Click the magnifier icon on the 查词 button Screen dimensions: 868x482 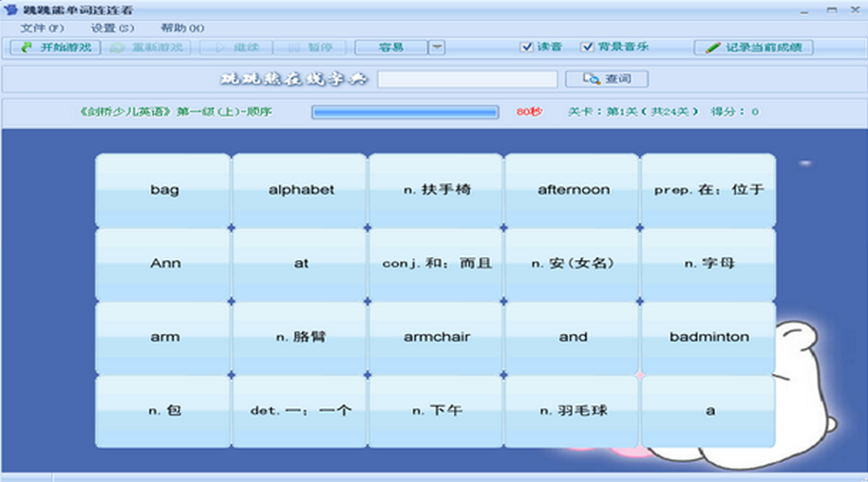click(x=592, y=79)
